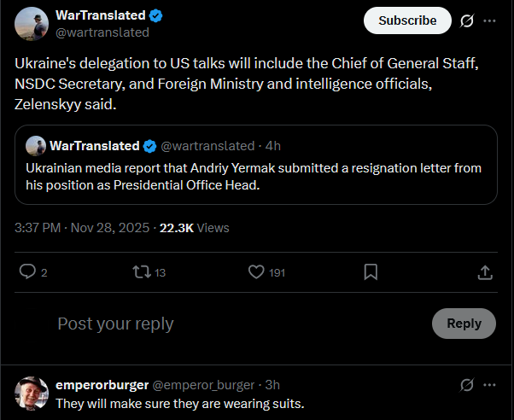Open share icon on main post

click(x=485, y=272)
